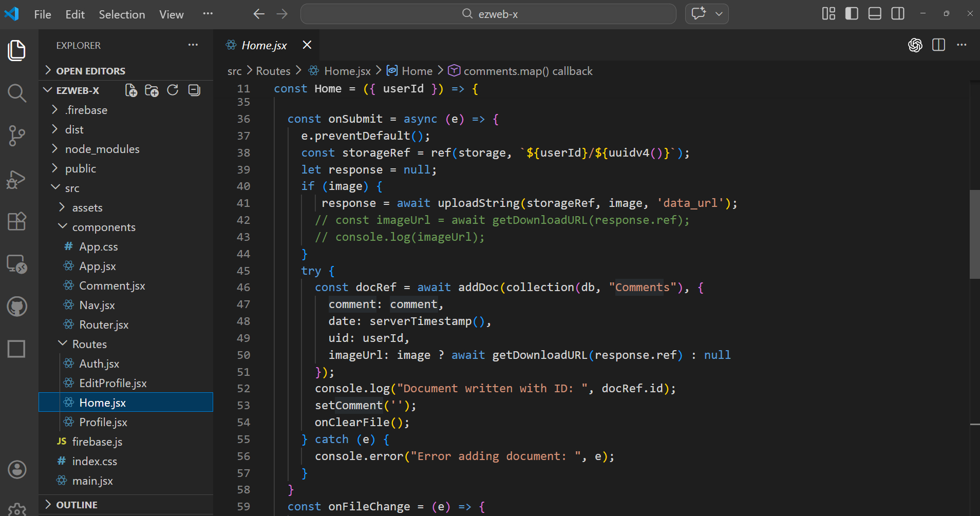Collapse the Routes folder
This screenshot has width=980, height=516.
click(x=89, y=344)
